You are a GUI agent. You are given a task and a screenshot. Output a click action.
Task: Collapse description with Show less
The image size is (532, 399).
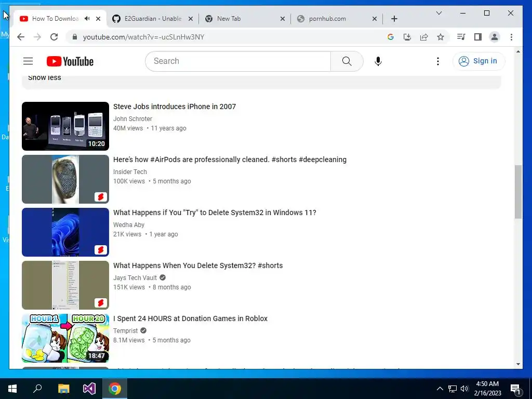45,78
